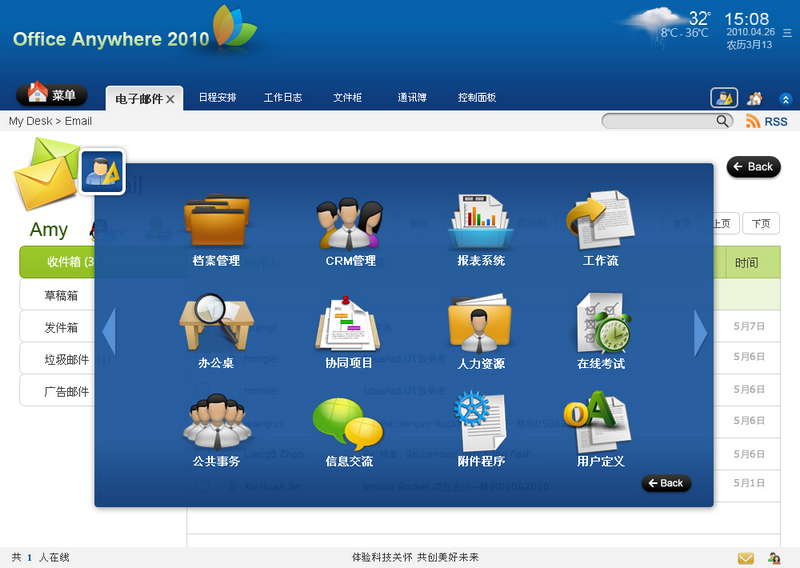Open the 信息交流 chat bubbles icon
Image resolution: width=800 pixels, height=568 pixels.
(x=348, y=423)
